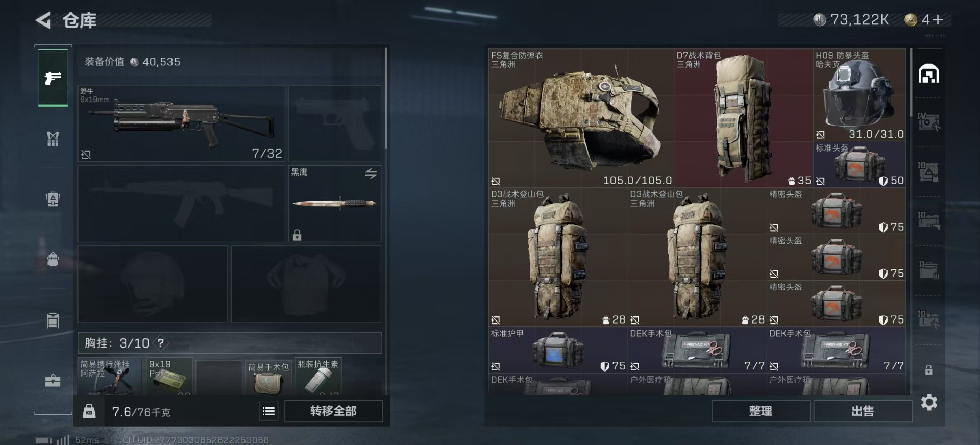Screen dimensions: 980x445
Task: Toggle the list view icon beside 转移全部
Action: [x=268, y=411]
